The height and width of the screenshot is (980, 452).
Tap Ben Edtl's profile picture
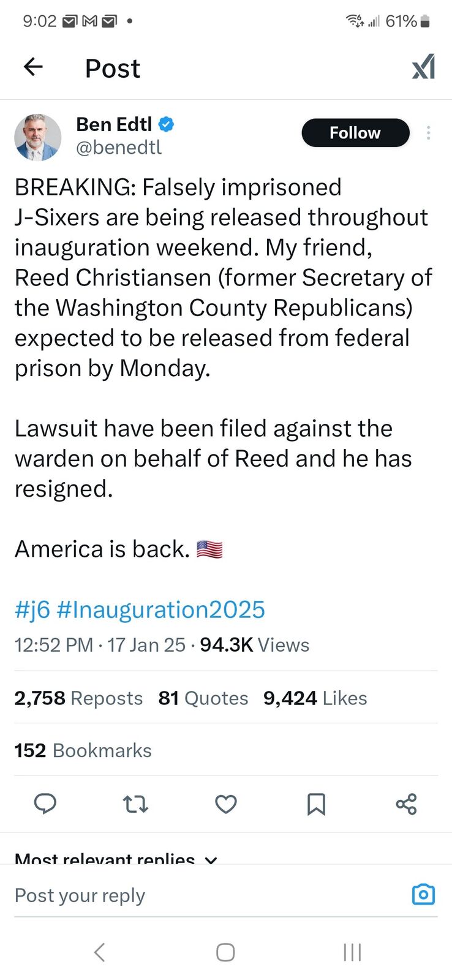click(x=38, y=137)
